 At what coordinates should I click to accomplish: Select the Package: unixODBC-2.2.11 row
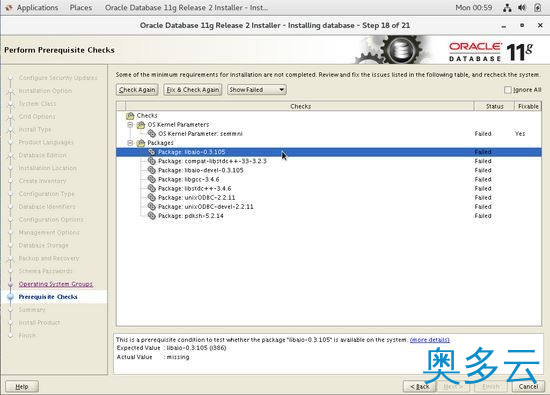point(329,198)
